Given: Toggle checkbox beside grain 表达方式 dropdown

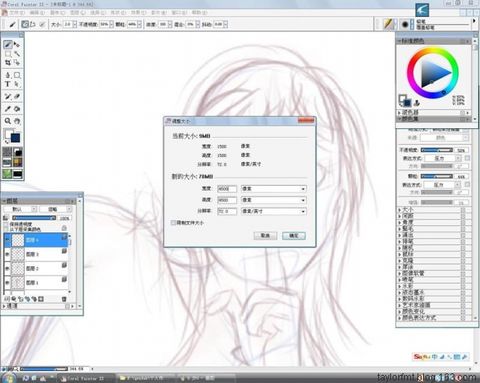Looking at the screenshot, I should click(x=467, y=184).
